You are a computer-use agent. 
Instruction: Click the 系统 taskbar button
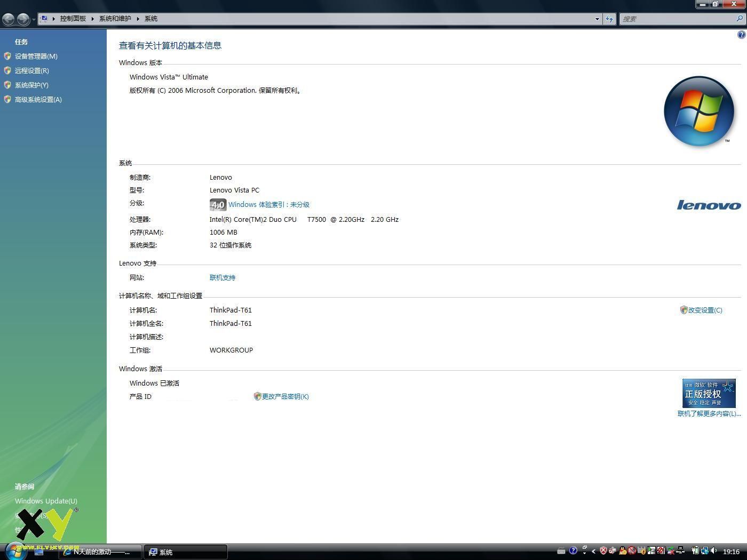click(186, 552)
